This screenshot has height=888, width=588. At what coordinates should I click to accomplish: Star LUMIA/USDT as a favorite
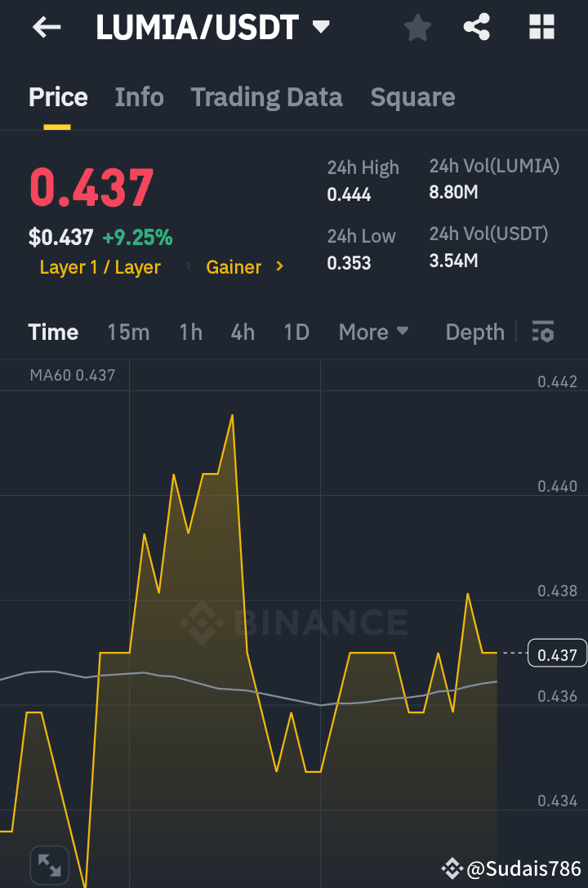tap(417, 27)
